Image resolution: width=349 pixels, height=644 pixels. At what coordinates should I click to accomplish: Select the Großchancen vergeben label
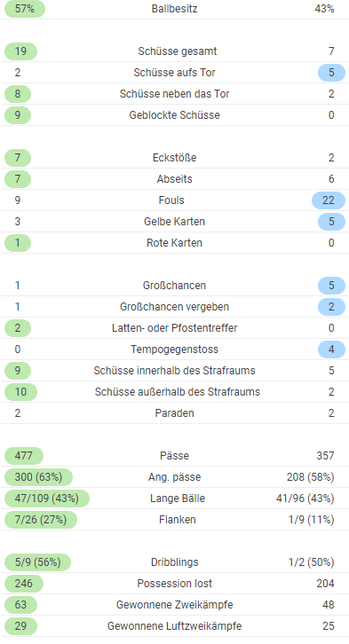(174, 307)
